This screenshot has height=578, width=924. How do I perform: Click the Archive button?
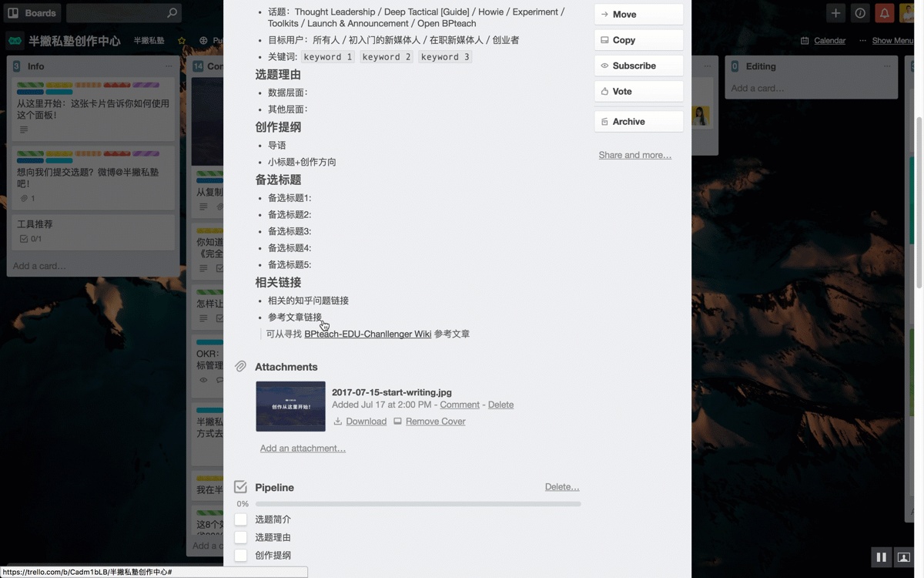638,122
